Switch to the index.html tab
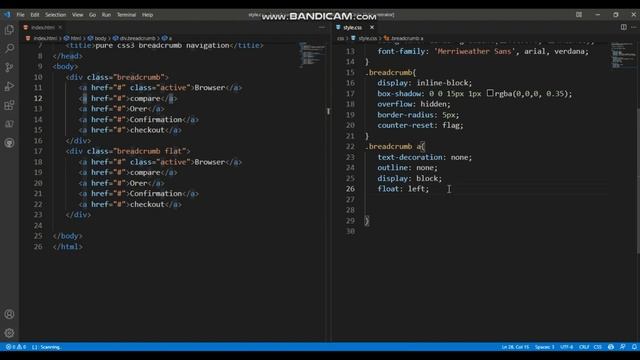640x360 pixels. click(x=43, y=27)
